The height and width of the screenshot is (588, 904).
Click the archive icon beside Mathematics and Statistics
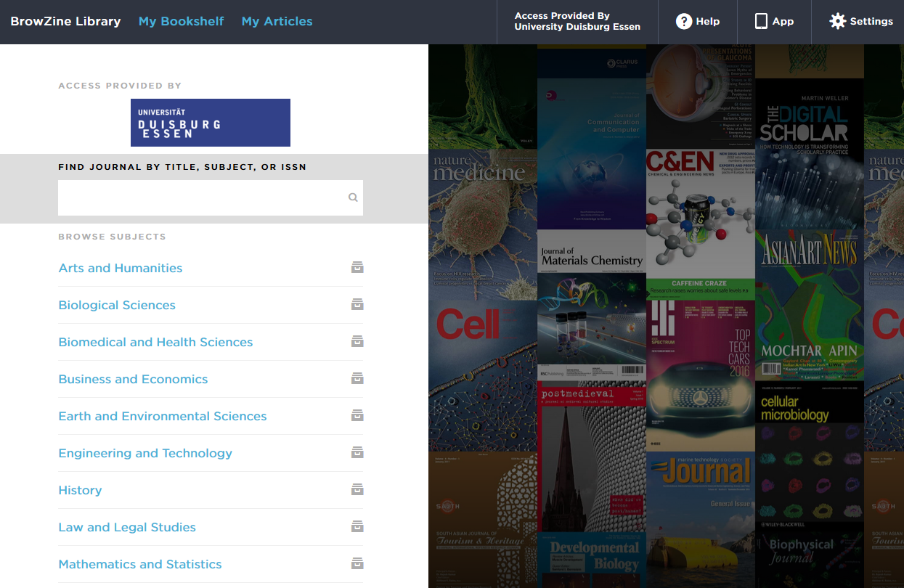357,563
